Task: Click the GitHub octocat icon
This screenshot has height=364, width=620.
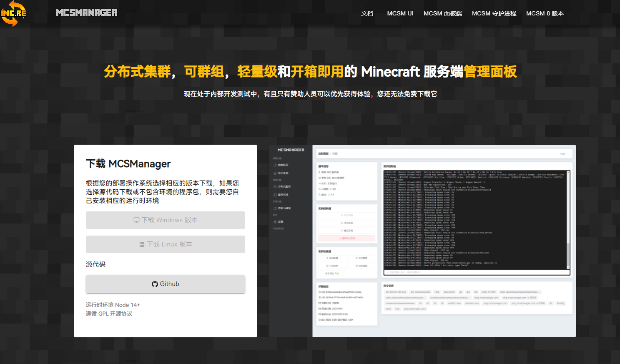Action: pos(155,284)
